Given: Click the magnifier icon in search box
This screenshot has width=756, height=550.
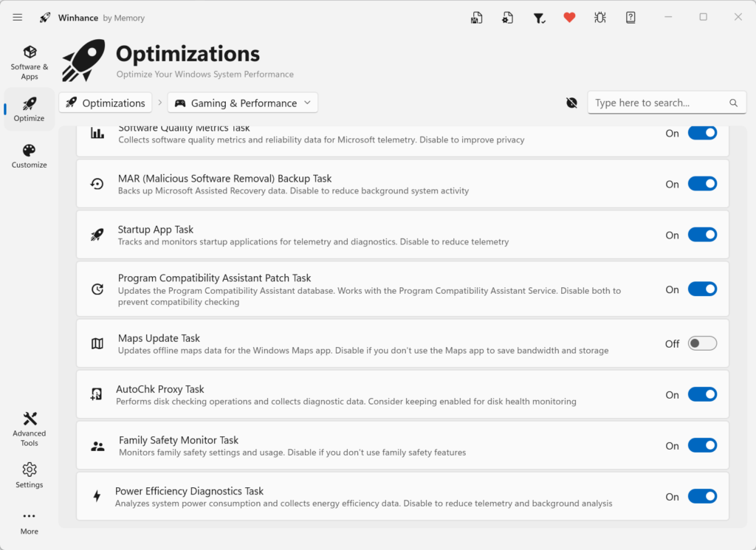Looking at the screenshot, I should (733, 103).
